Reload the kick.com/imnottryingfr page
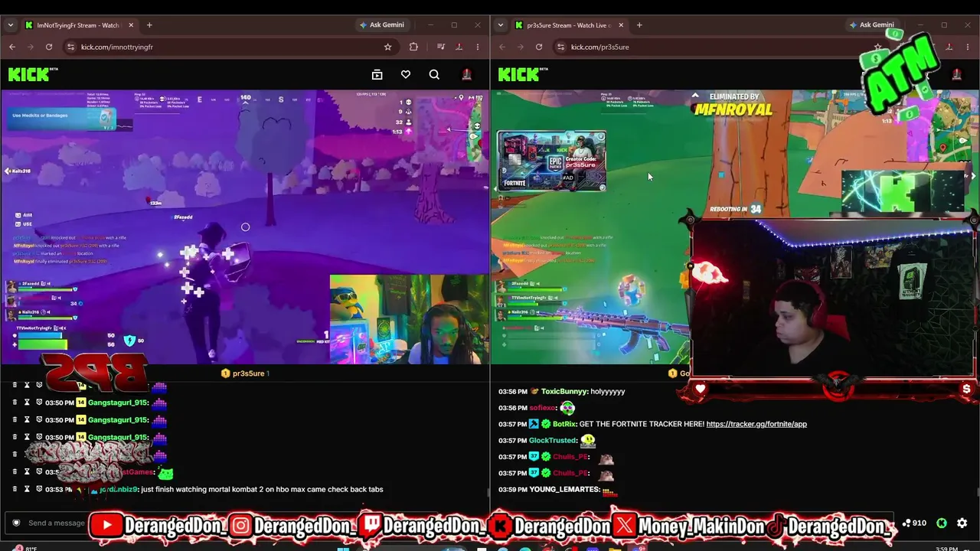980x551 pixels. click(x=49, y=47)
